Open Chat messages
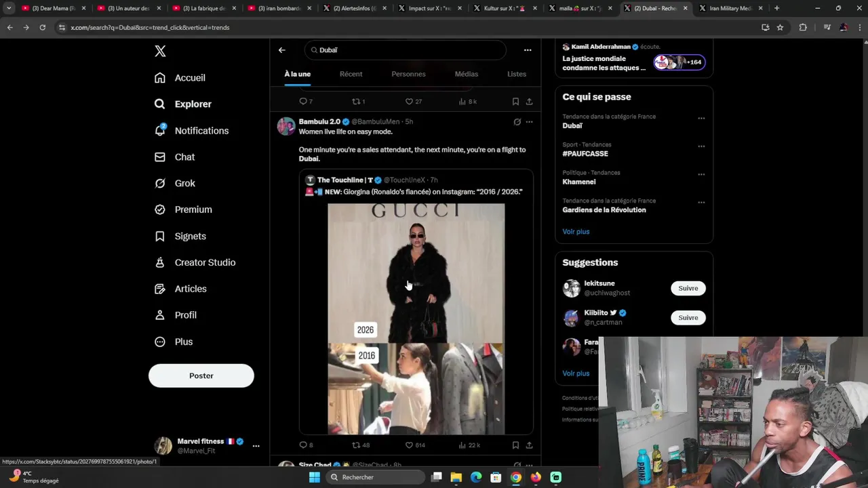This screenshot has width=868, height=488. [x=174, y=157]
